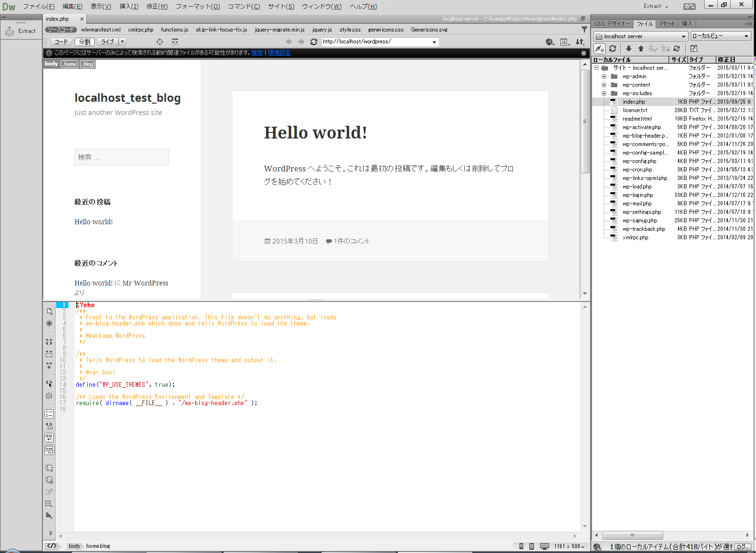Refresh the live view page
This screenshot has height=553, width=756.
[x=314, y=42]
